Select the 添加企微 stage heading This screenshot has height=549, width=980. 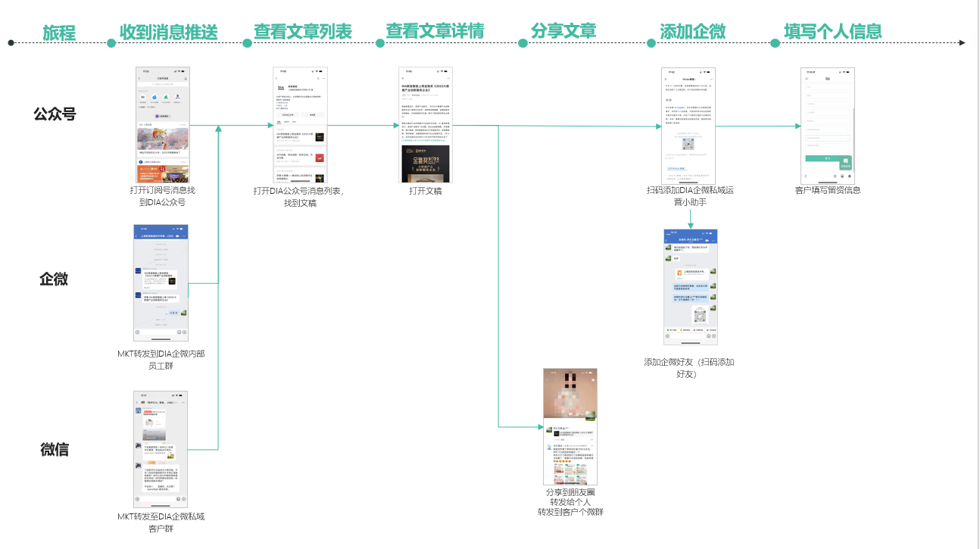tap(693, 32)
